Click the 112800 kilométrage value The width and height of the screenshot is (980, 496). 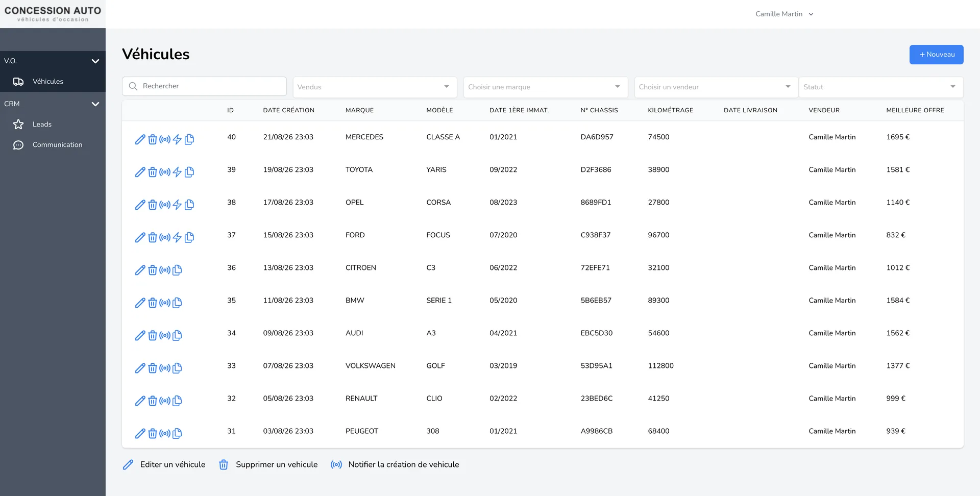coord(660,365)
